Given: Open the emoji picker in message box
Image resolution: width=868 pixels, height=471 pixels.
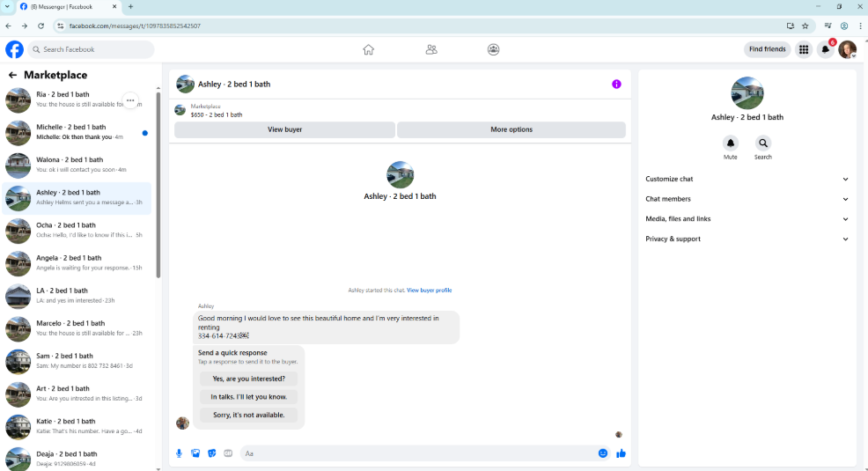Looking at the screenshot, I should [x=603, y=453].
